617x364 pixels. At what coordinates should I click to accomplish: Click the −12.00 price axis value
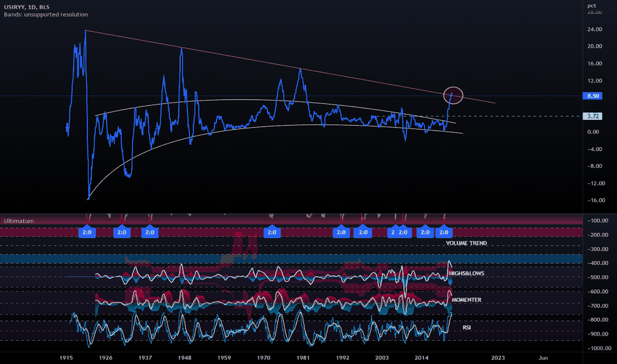(596, 183)
